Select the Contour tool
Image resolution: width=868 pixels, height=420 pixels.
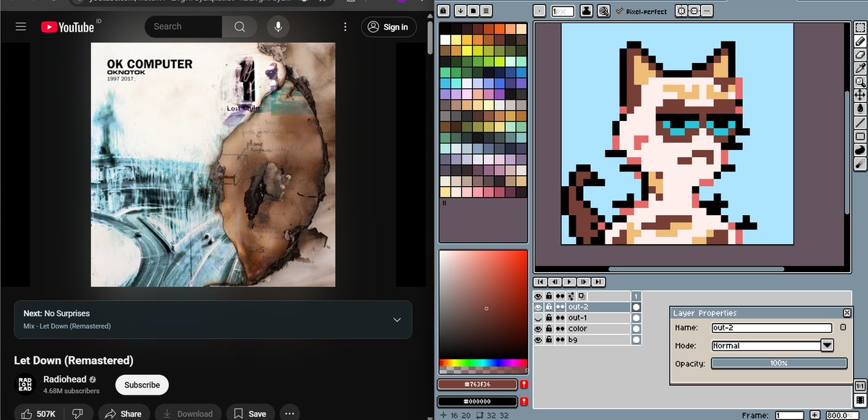(860, 150)
